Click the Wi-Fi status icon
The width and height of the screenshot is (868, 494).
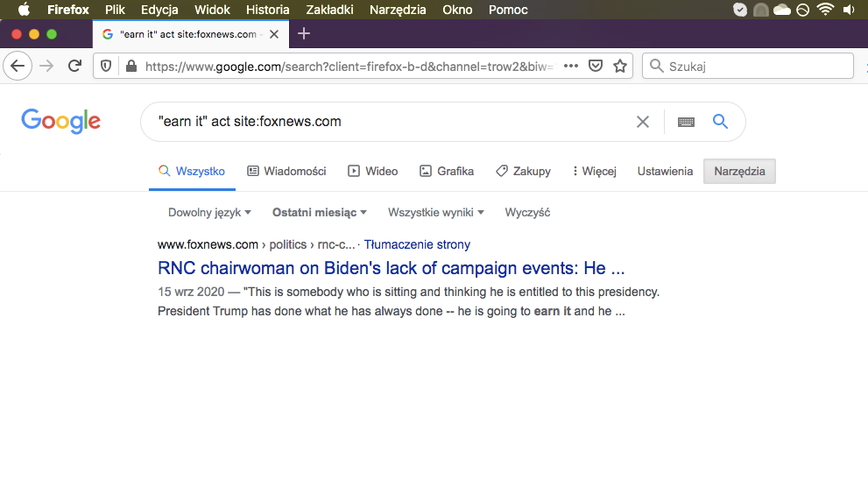point(825,10)
